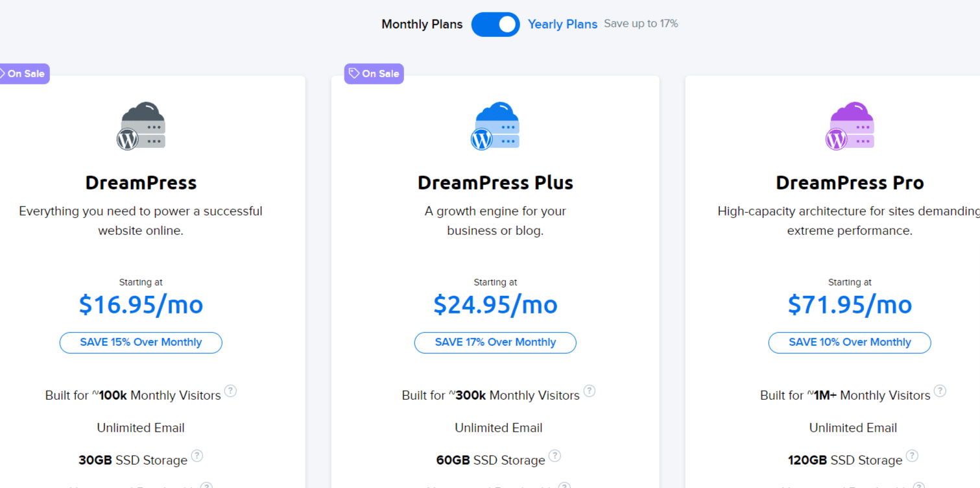Click Built for ~300k Monthly Visitors text
The image size is (980, 488).
click(x=490, y=396)
